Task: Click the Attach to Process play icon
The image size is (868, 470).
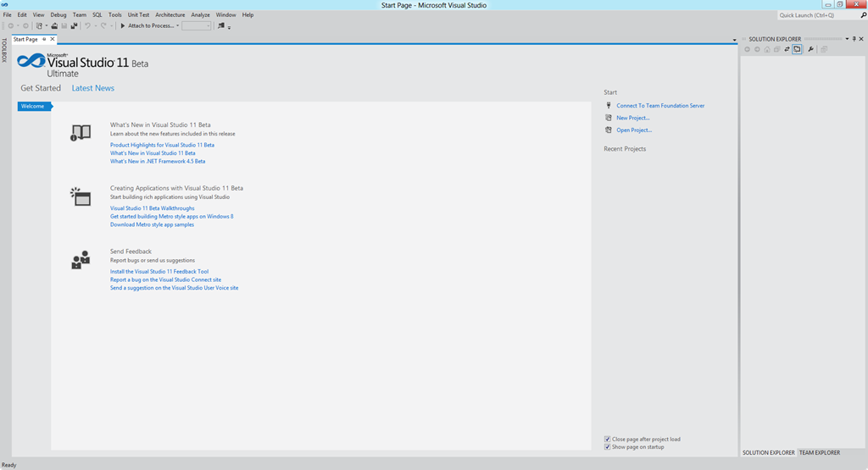Action: pyautogui.click(x=123, y=26)
